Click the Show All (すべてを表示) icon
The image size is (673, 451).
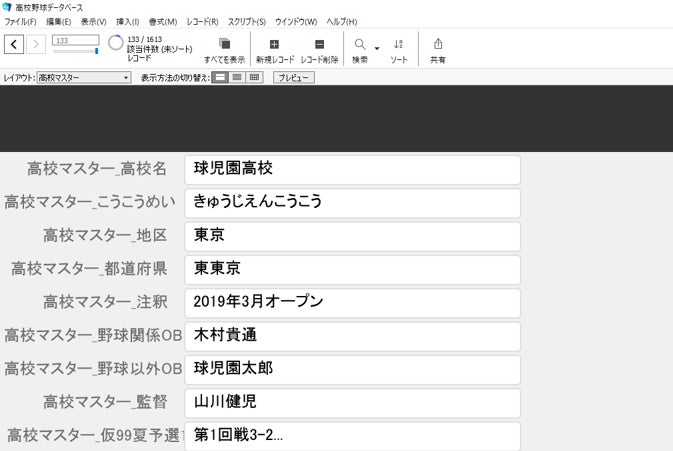click(224, 44)
